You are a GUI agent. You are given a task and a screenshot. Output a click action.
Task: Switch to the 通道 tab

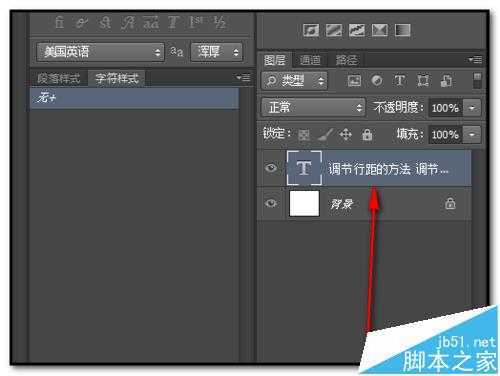pyautogui.click(x=310, y=60)
